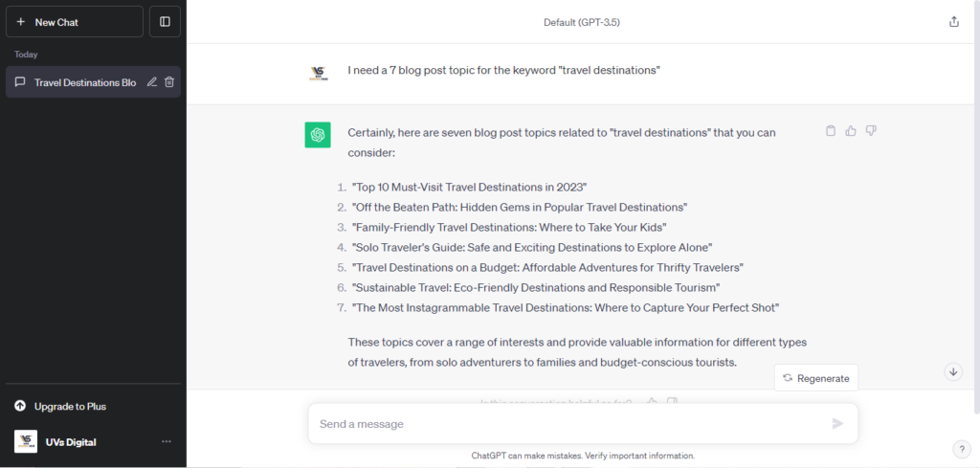This screenshot has width=980, height=468.
Task: Click the chat bubble icon of Travel Destinations chat
Action: point(20,82)
